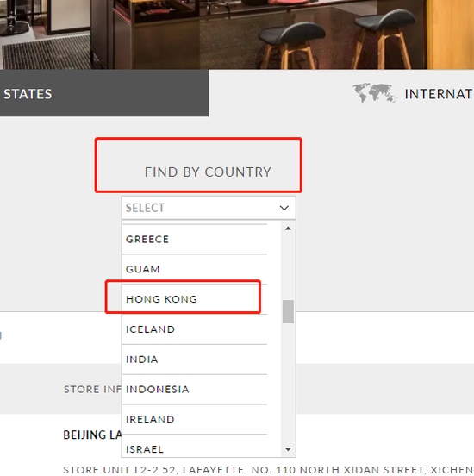474x476 pixels.
Task: Click the dropdown chevron arrow icon
Action: (284, 208)
